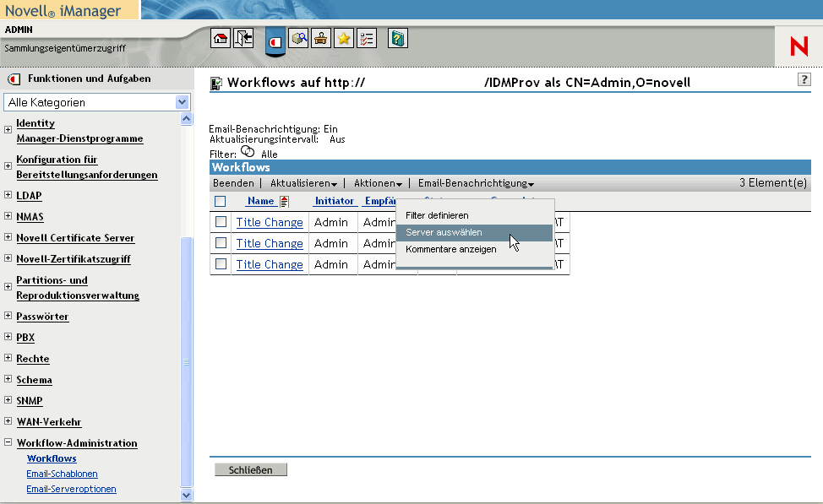Expand the SNMP node
Viewport: 823px width, 504px height.
click(x=8, y=399)
